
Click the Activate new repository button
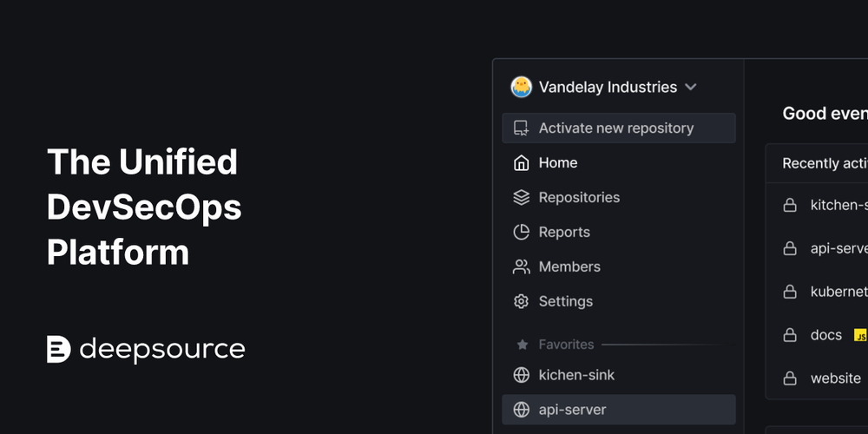[x=618, y=128]
